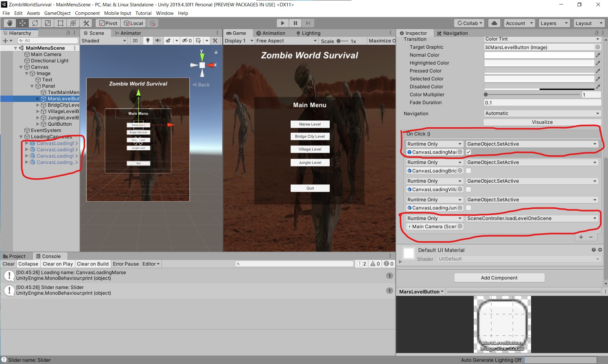This screenshot has width=608, height=364.
Task: Toggle Error Pause in Console
Action: coord(126,264)
